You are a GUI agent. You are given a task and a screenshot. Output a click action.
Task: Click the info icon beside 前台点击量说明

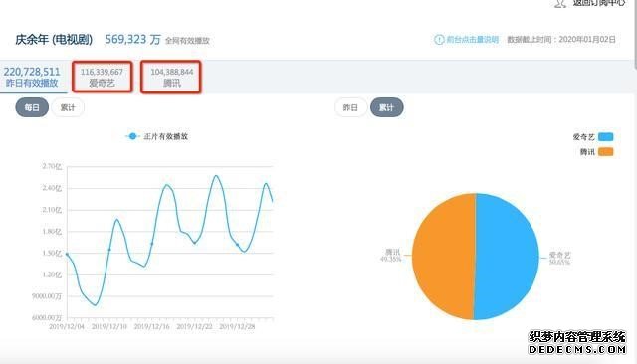pos(439,40)
